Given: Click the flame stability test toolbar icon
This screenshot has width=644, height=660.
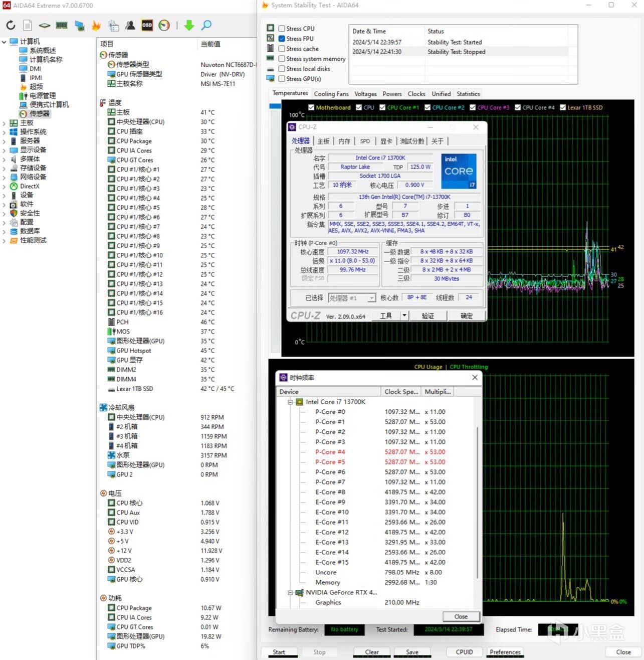Looking at the screenshot, I should (x=96, y=25).
